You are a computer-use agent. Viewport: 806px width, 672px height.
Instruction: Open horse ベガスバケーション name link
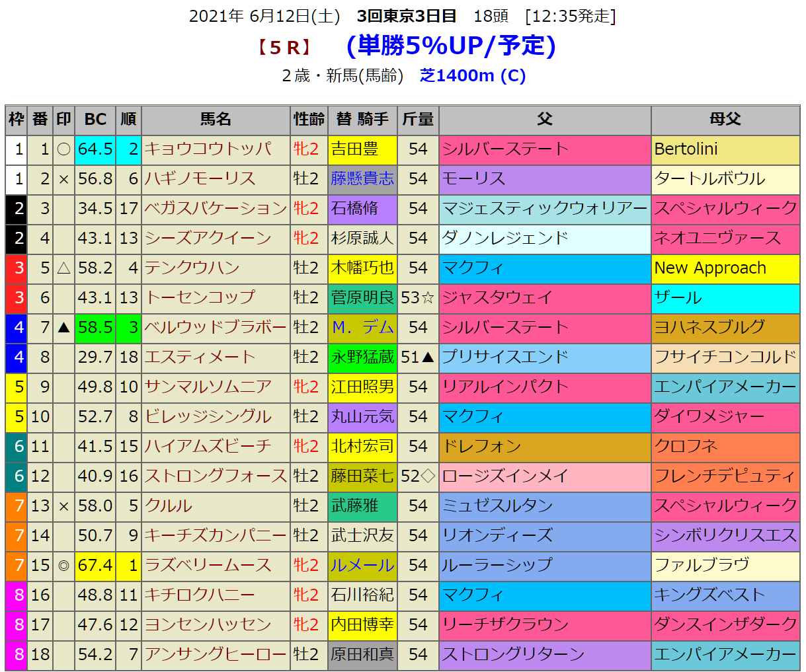pos(216,209)
